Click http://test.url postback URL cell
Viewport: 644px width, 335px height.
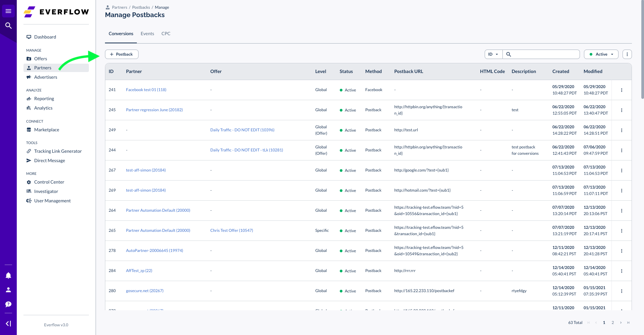click(406, 130)
